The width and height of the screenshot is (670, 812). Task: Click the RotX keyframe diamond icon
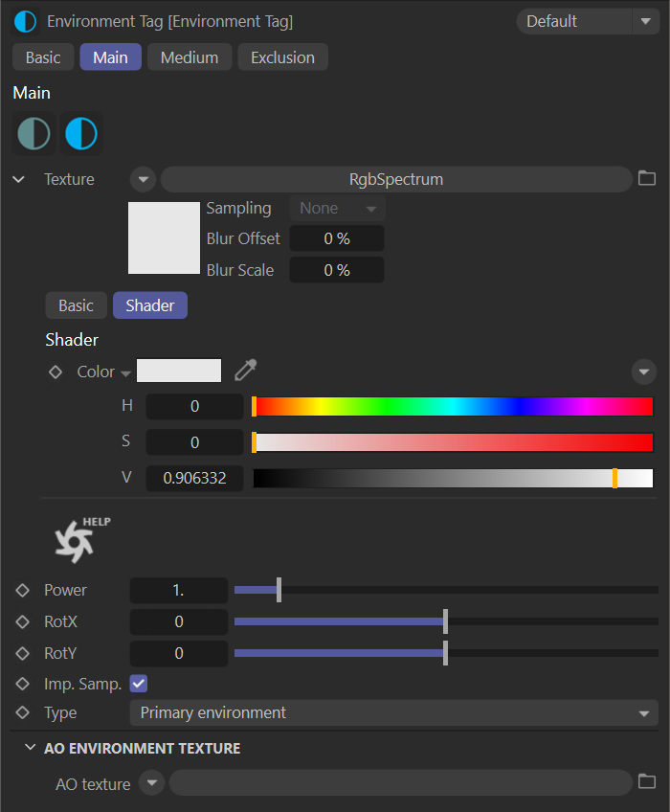[x=23, y=622]
